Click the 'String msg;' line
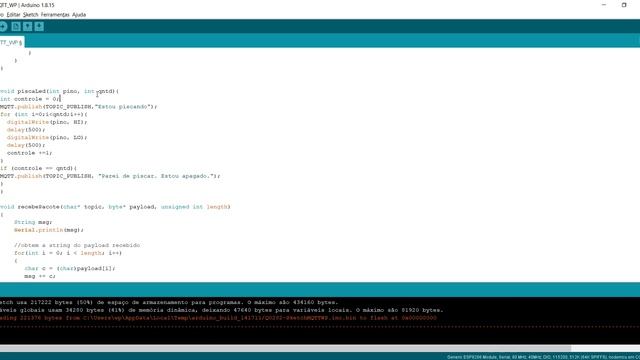 pos(33,222)
